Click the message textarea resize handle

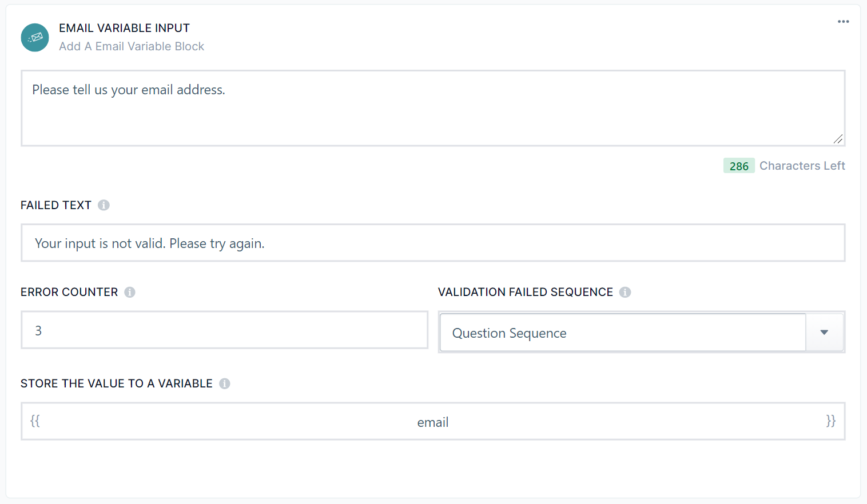[x=838, y=139]
